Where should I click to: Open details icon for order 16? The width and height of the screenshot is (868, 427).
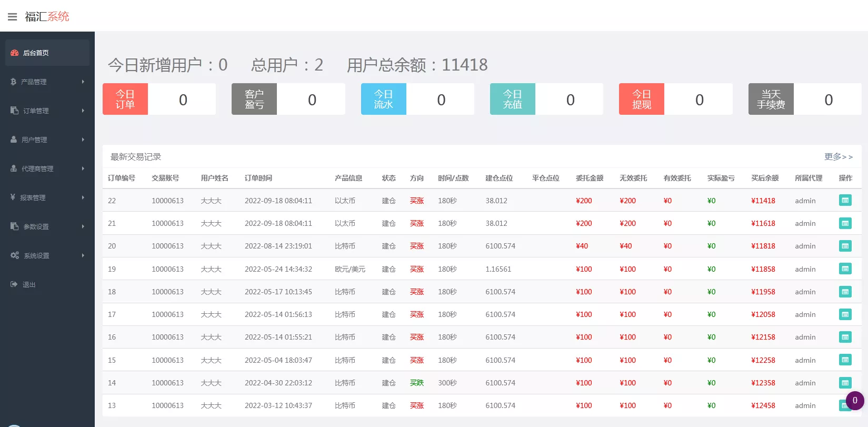click(845, 337)
